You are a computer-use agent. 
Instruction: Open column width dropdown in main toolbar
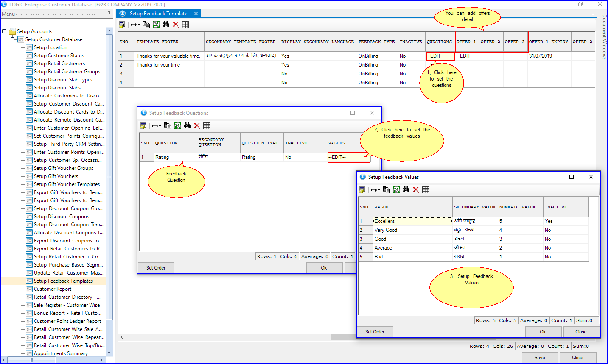pos(135,25)
